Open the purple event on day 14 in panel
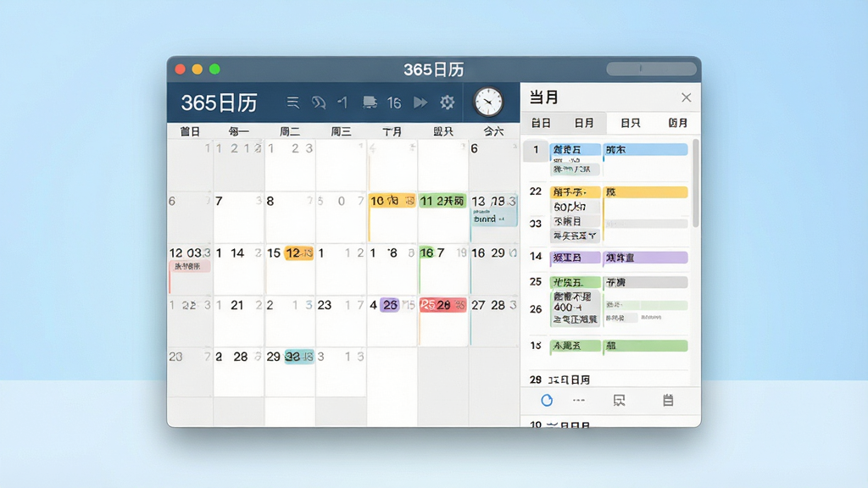 coord(576,258)
